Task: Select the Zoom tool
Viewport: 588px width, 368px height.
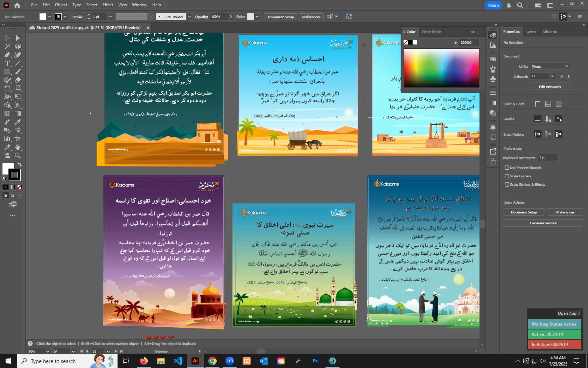Action: tap(18, 156)
